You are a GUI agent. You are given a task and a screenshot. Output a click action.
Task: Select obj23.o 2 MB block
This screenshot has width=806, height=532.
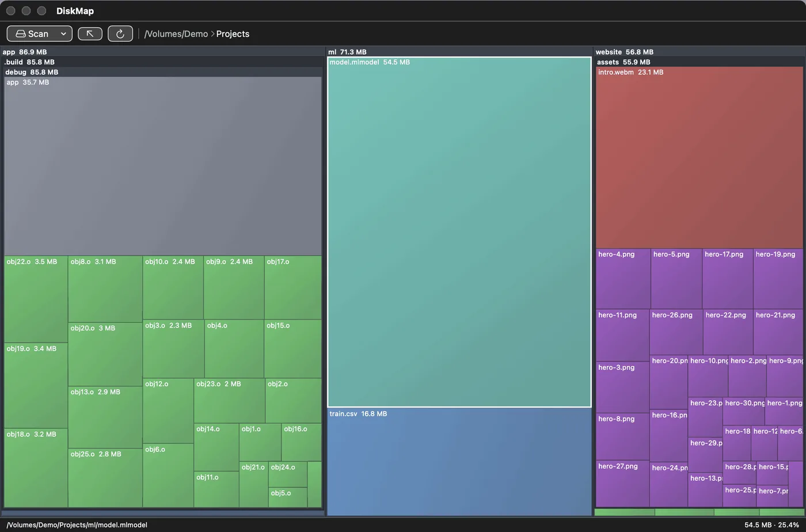(x=230, y=401)
